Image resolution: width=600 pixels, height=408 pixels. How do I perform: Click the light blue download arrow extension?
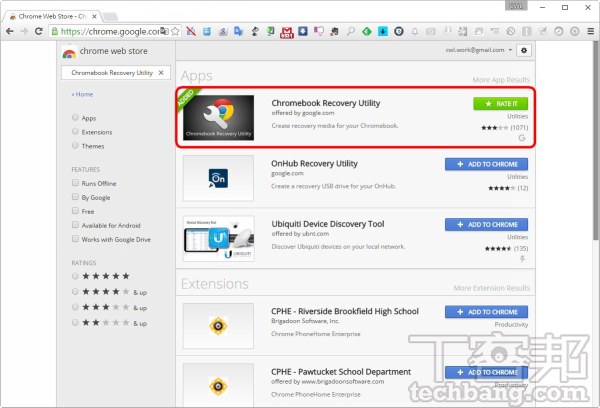click(383, 31)
